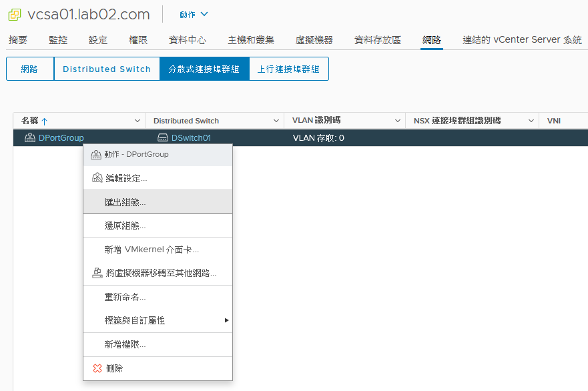Switch to the 摘要 tab
Viewport: 588px width, 391px height.
tap(18, 40)
